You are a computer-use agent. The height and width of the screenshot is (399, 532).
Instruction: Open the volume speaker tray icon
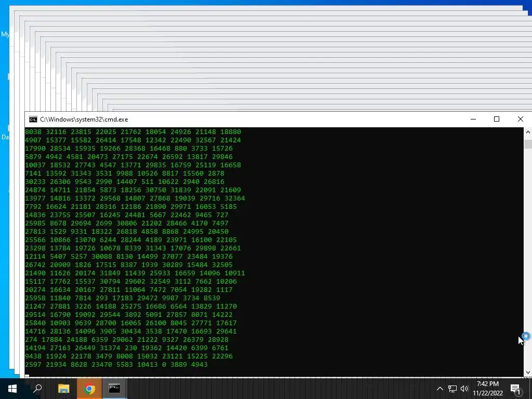[x=464, y=389]
